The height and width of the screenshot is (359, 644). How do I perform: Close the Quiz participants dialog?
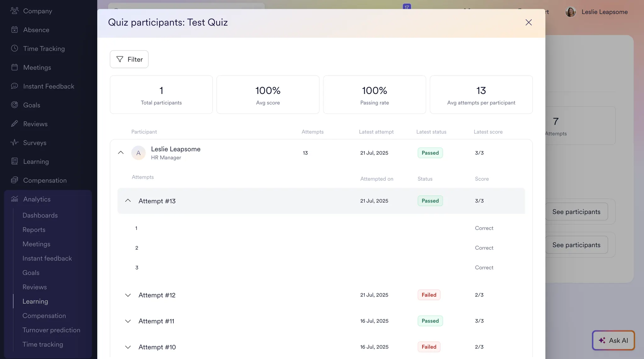click(x=528, y=22)
